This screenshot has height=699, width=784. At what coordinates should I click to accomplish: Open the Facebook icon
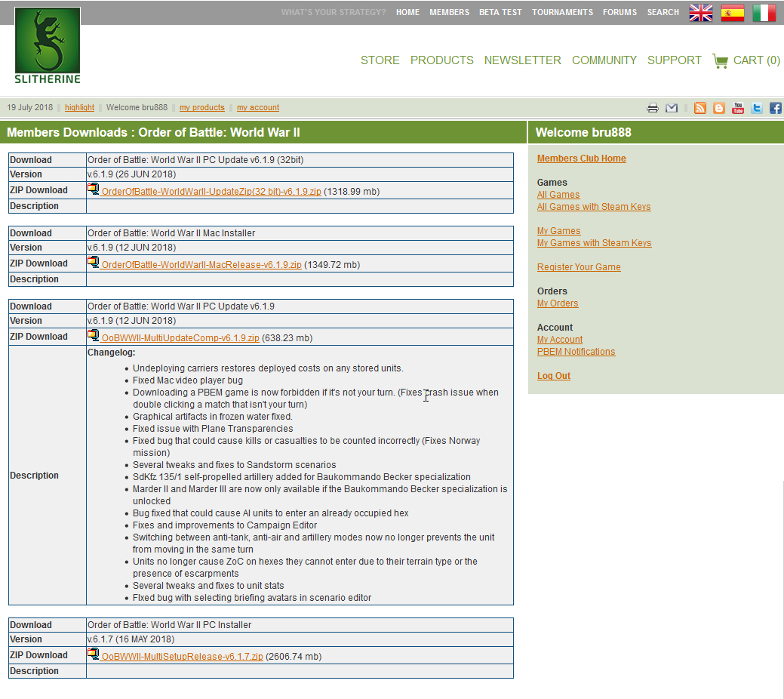[x=775, y=108]
